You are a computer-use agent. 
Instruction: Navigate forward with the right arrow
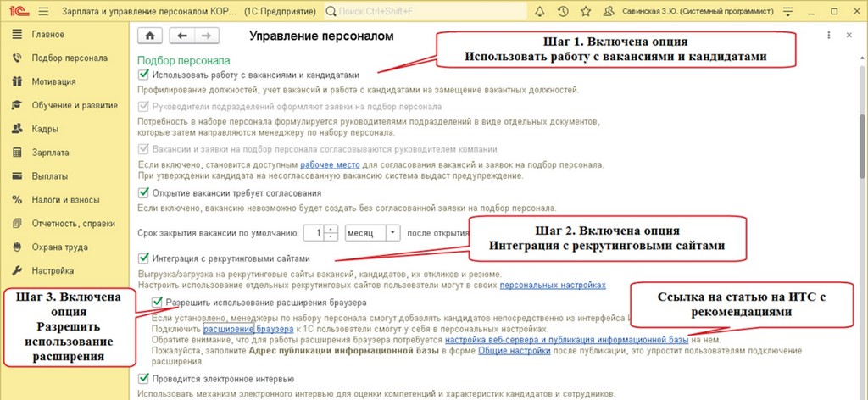[x=207, y=36]
